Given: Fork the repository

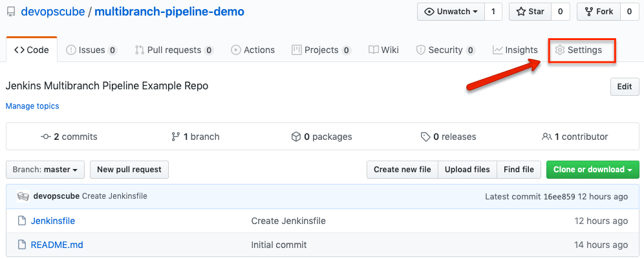Looking at the screenshot, I should pos(599,12).
